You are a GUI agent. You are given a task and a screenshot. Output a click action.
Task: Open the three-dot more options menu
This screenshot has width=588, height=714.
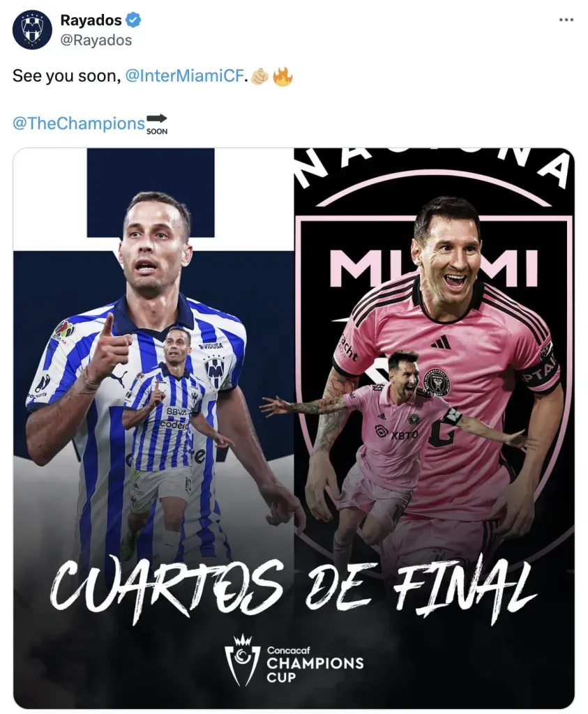pos(566,20)
